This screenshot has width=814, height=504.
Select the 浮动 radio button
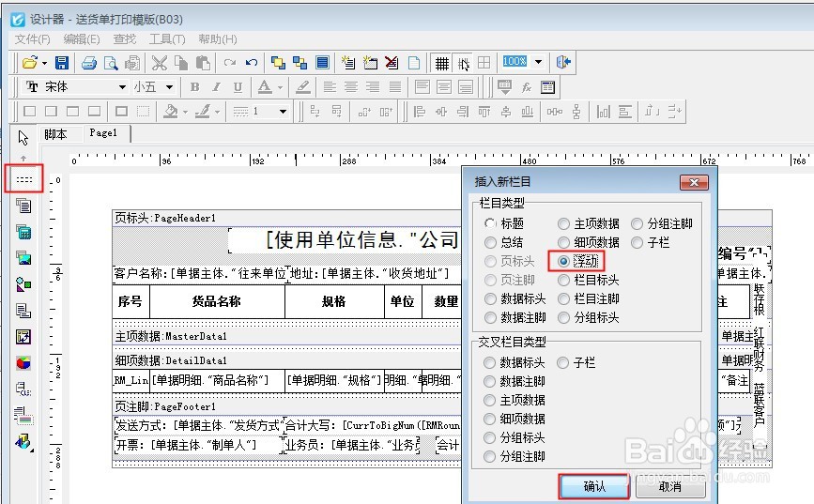pos(563,261)
